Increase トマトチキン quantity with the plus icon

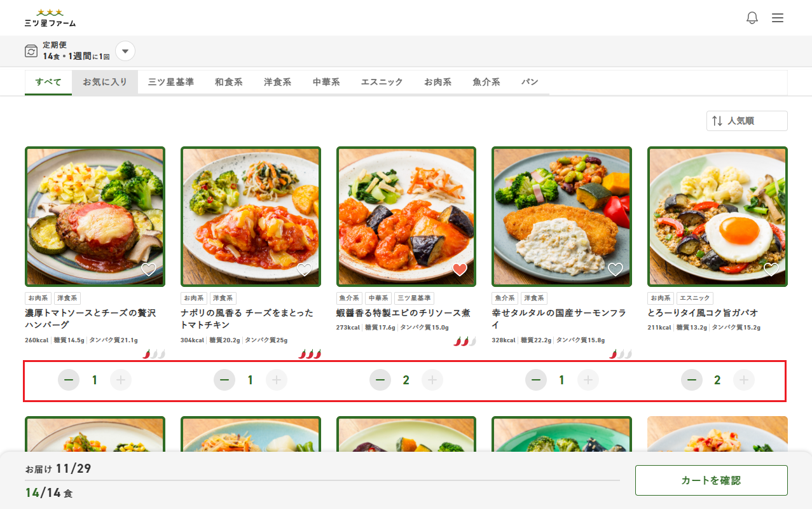pyautogui.click(x=277, y=379)
